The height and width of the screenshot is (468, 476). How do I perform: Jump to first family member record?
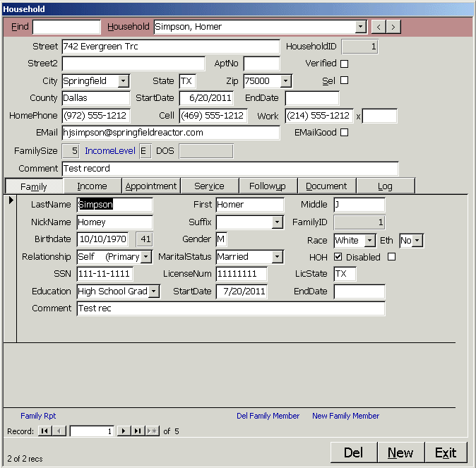44,431
